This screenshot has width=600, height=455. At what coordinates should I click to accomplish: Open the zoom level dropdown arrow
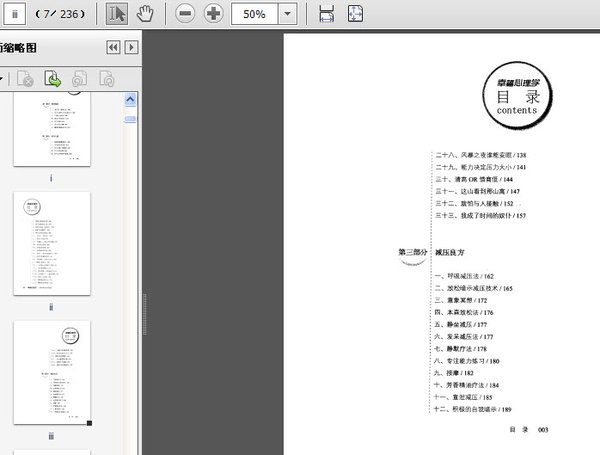(287, 14)
